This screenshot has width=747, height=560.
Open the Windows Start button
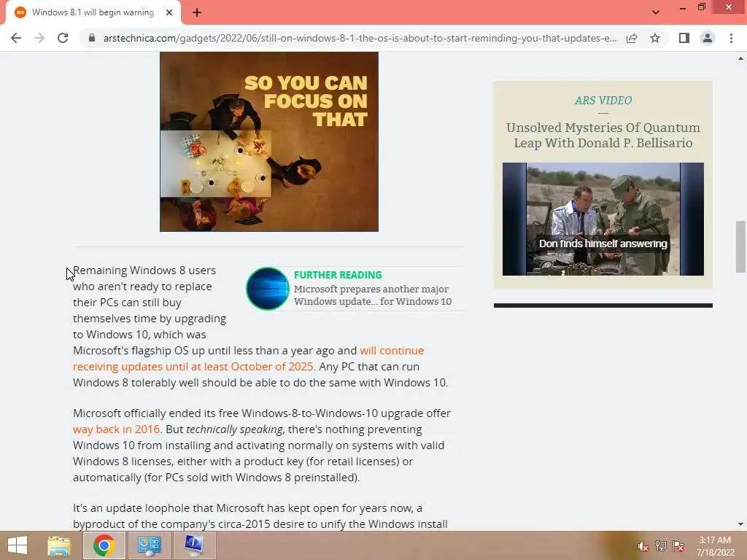(x=18, y=545)
